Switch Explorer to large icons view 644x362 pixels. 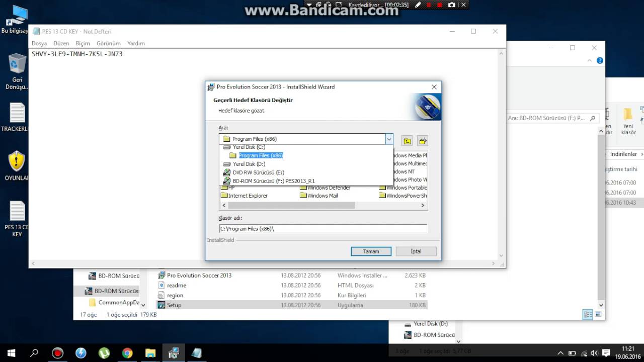pyautogui.click(x=598, y=315)
